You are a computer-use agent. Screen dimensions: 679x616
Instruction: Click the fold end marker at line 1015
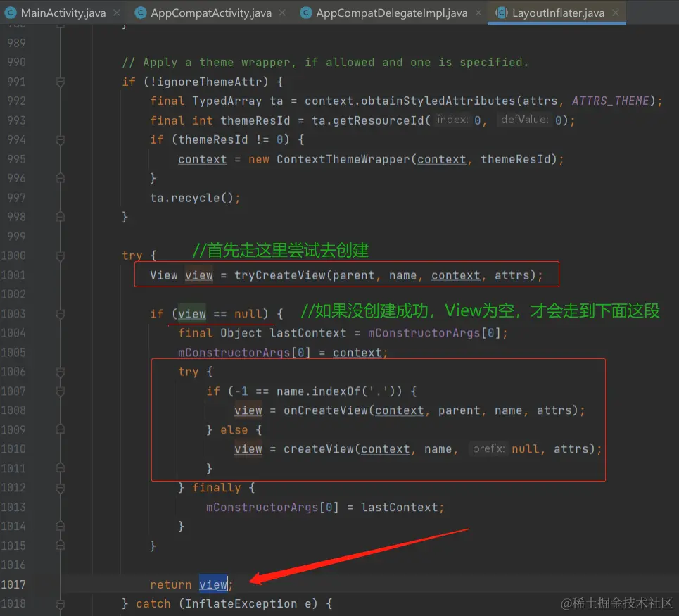click(x=61, y=546)
